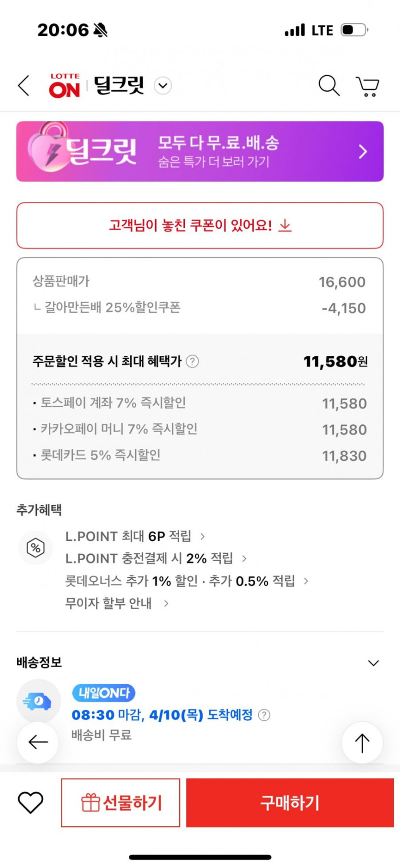The width and height of the screenshot is (400, 868).
Task: Tap the percent benefit badge icon
Action: tap(35, 548)
